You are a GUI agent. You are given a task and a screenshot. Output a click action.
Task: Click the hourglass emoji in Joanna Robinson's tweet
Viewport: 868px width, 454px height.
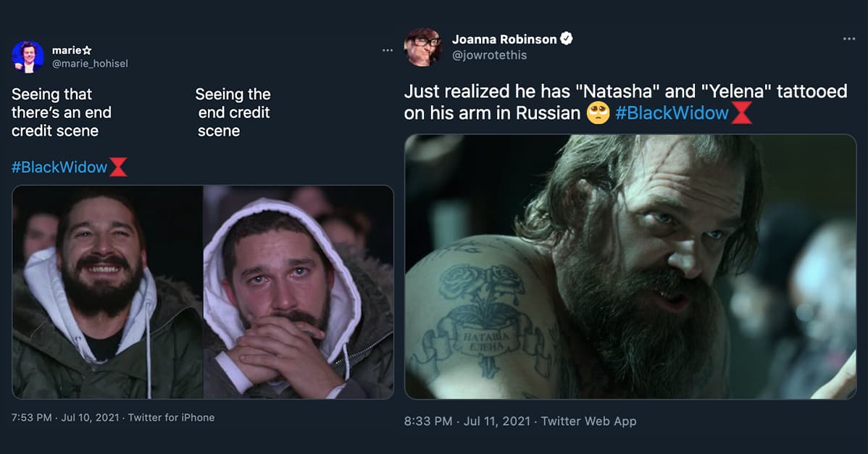(x=741, y=113)
